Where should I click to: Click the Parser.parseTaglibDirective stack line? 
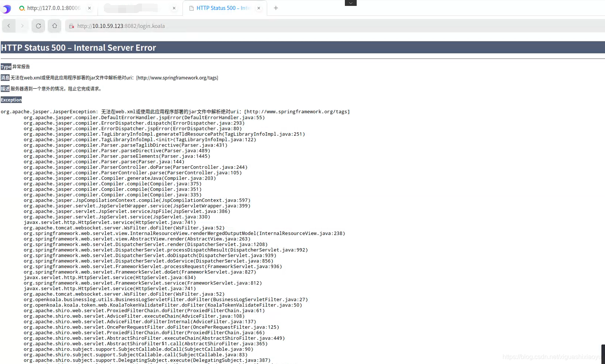click(125, 145)
